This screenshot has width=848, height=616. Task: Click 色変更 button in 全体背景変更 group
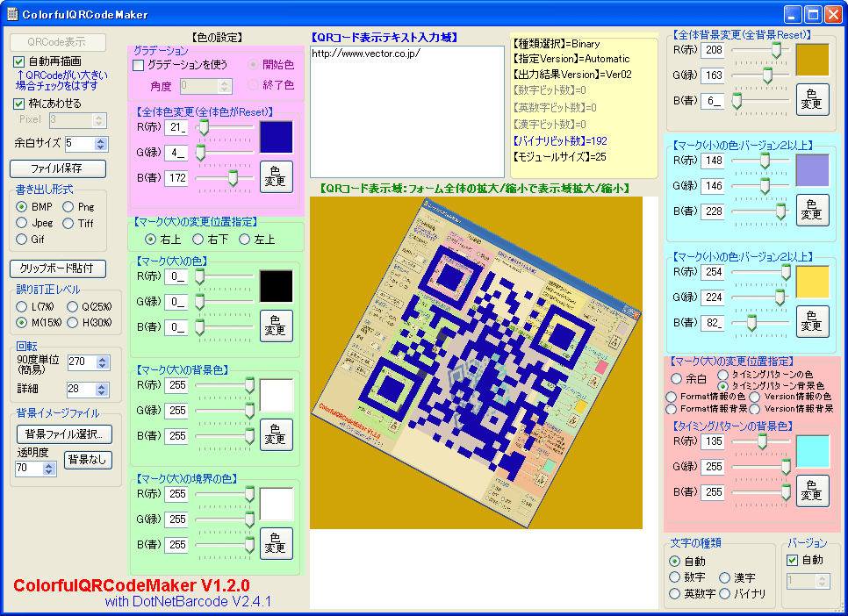pyautogui.click(x=813, y=99)
